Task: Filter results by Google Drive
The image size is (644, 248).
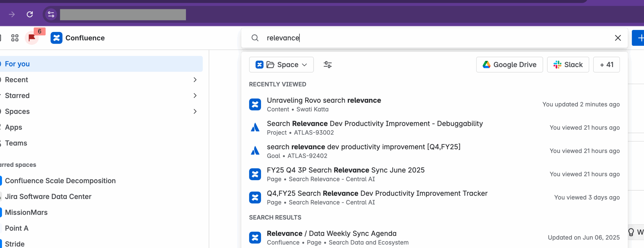Action: tap(509, 65)
